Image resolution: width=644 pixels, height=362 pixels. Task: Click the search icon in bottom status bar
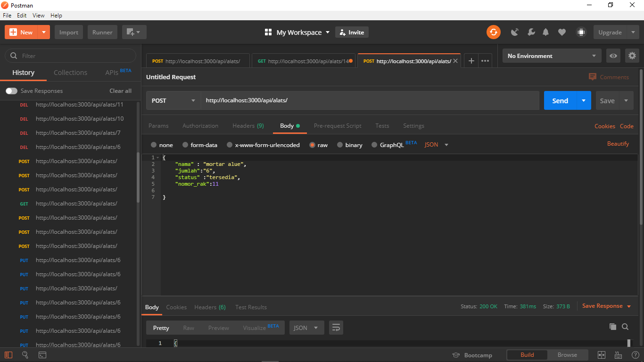(25, 355)
